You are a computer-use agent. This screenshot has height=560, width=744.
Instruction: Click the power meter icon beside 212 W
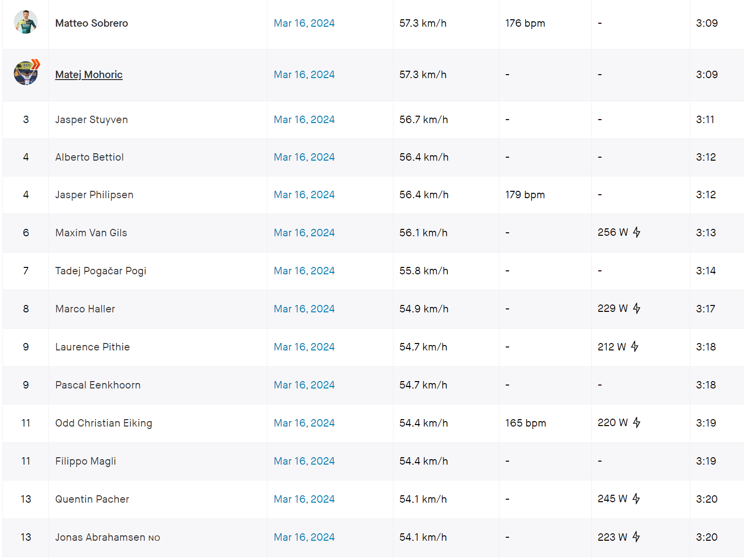point(635,346)
